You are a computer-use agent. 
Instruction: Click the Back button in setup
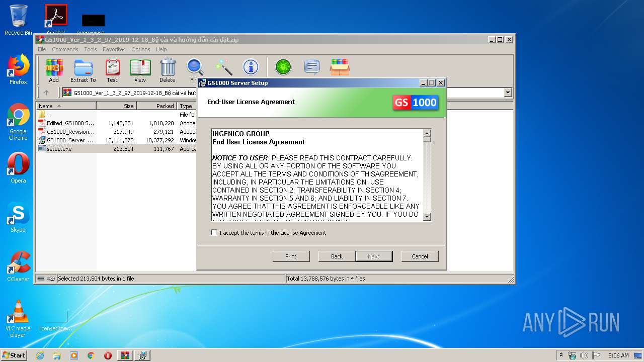point(337,256)
